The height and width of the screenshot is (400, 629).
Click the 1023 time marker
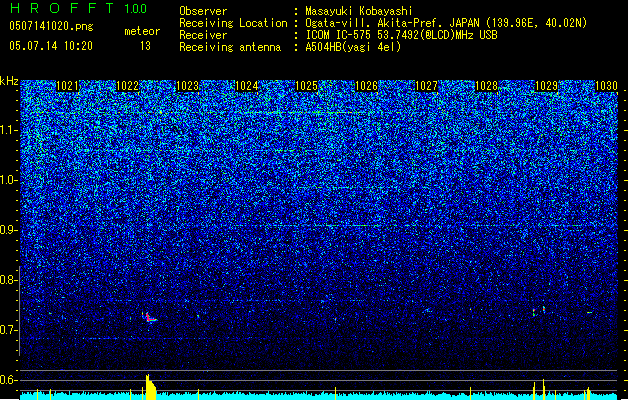[187, 86]
